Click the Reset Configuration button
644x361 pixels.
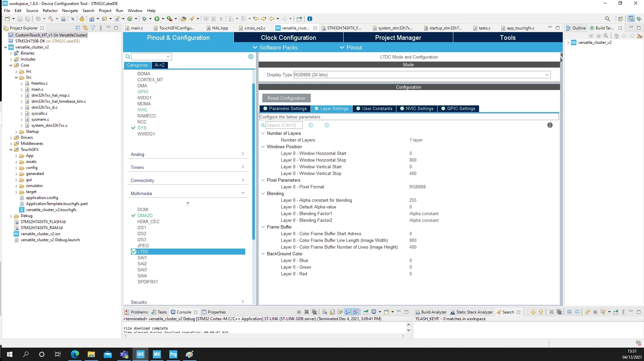(286, 98)
